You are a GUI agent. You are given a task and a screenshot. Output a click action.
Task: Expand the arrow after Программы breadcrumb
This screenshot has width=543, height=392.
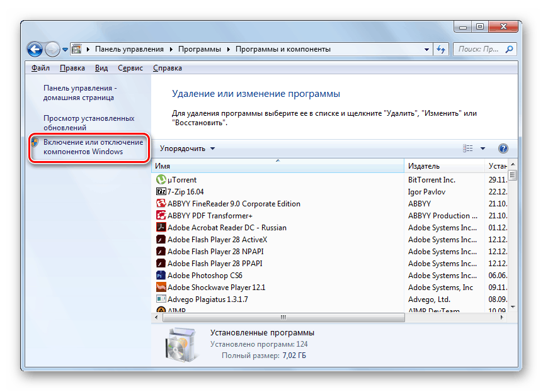229,49
